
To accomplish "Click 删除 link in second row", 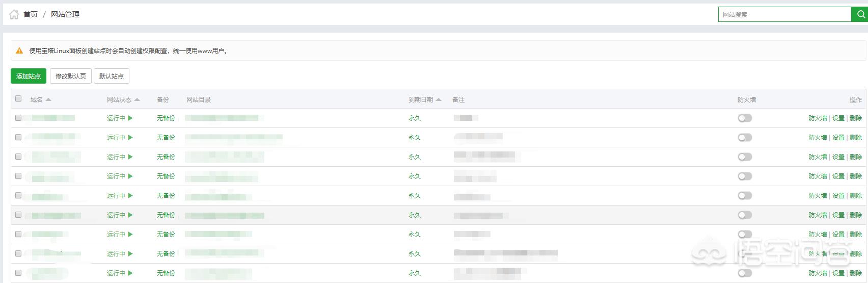I will [856, 137].
